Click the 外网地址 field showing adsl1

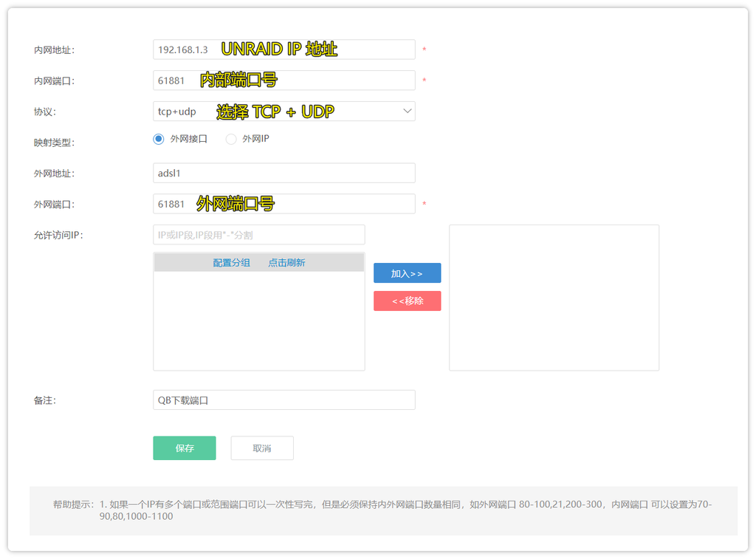pos(283,173)
